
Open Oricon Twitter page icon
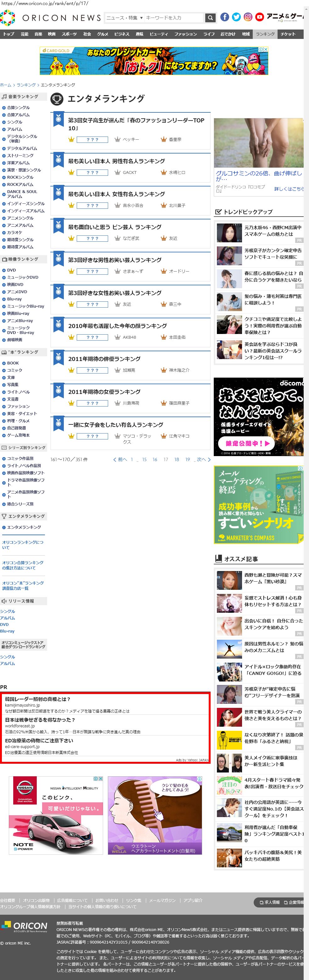236,17
